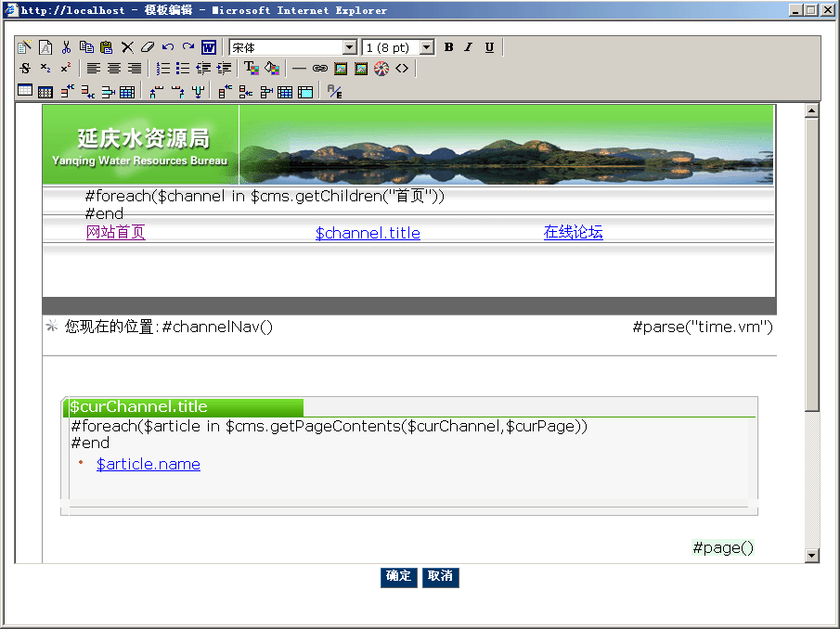Insert an image with the picture icon
The image size is (840, 629).
click(340, 68)
